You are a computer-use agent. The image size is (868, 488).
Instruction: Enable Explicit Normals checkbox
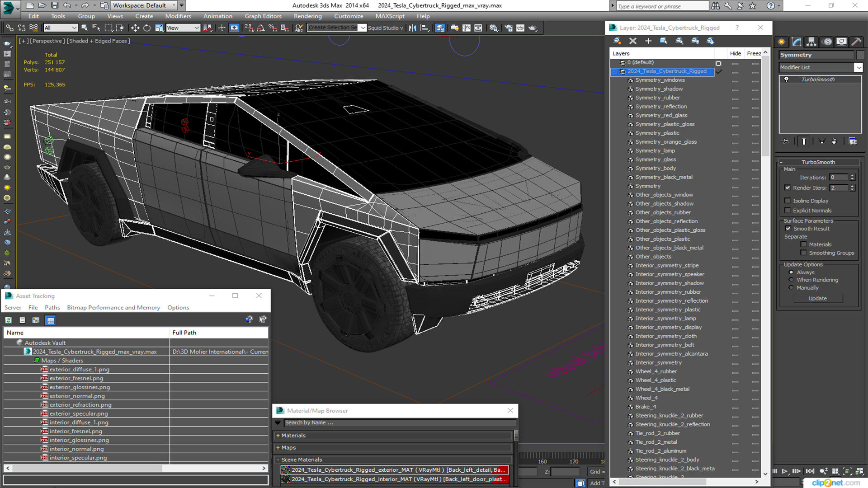788,211
